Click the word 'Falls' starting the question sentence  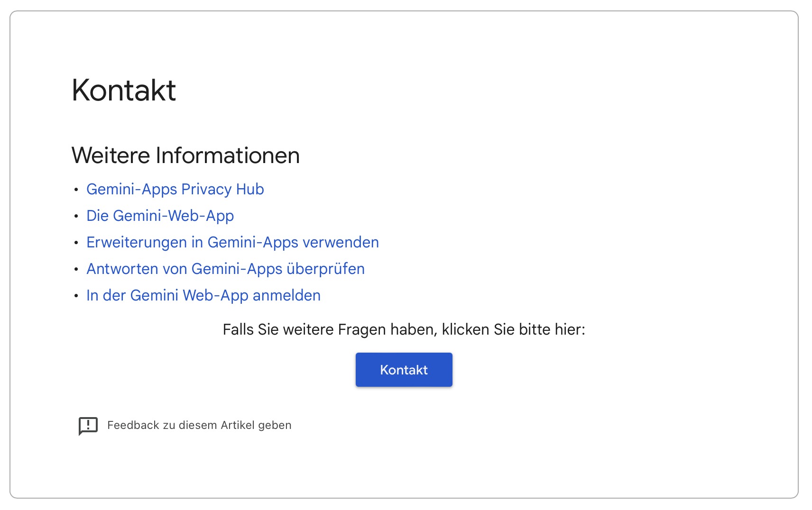[x=238, y=329]
